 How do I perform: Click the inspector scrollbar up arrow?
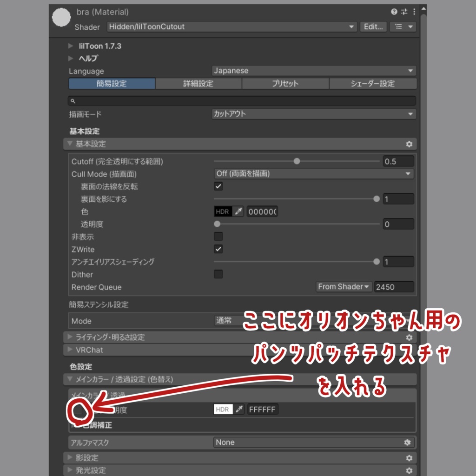(x=423, y=9)
